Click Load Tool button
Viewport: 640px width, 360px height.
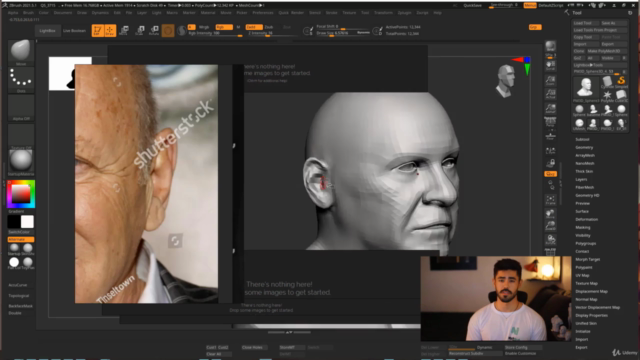pyautogui.click(x=586, y=23)
